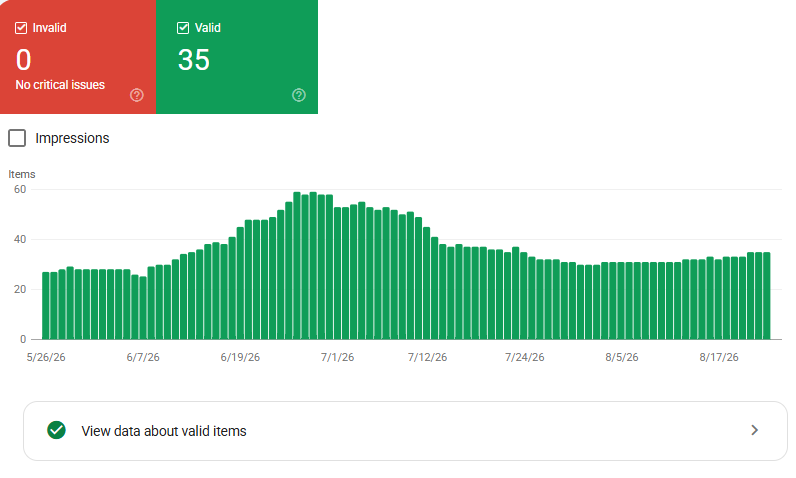Enable the Impressions checkbox
The width and height of the screenshot is (796, 478).
(17, 138)
